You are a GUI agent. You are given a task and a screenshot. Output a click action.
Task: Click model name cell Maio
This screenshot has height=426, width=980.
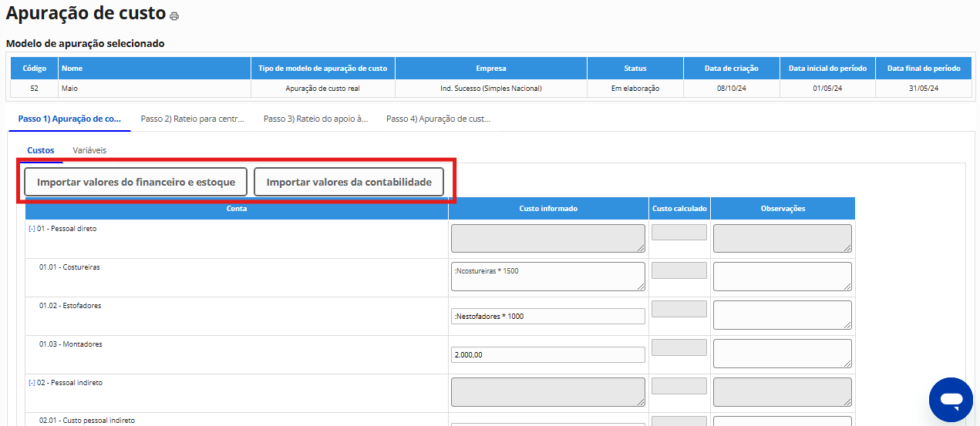155,89
